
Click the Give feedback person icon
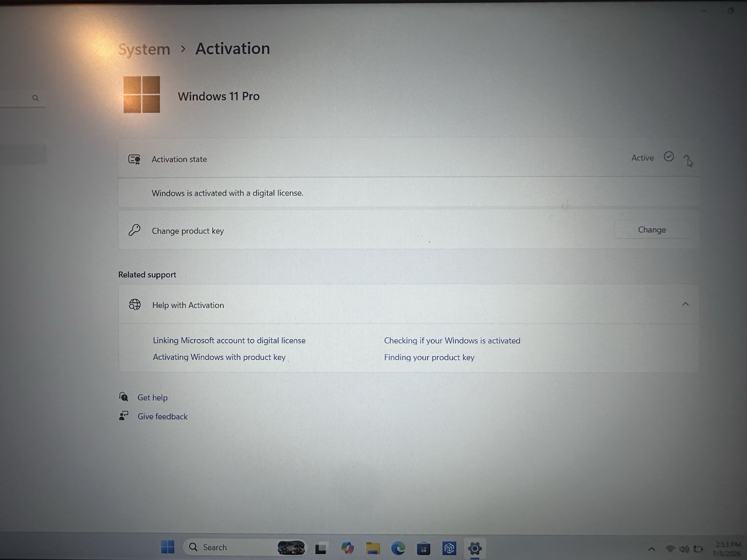(123, 415)
